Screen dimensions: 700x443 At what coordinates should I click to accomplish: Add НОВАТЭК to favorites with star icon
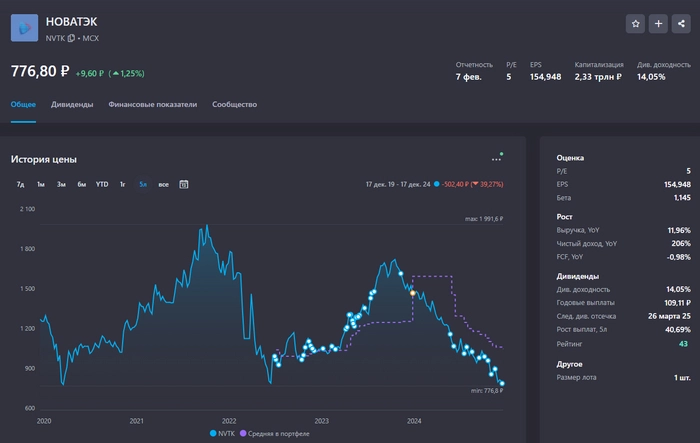click(x=635, y=24)
